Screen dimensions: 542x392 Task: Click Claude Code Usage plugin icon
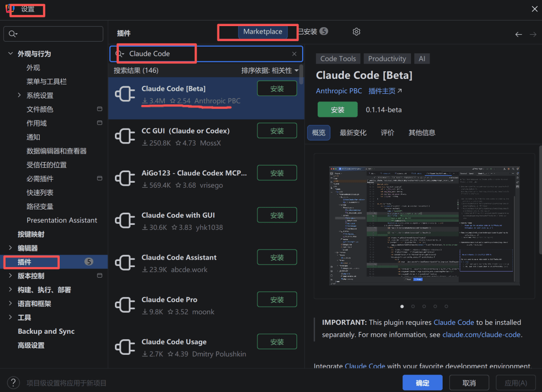coord(125,347)
